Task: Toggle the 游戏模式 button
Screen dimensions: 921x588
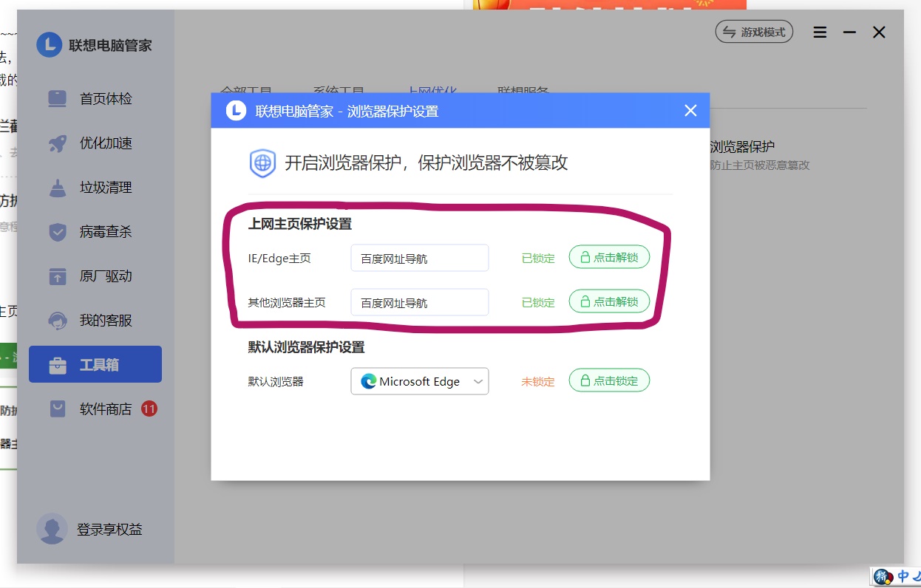Action: pos(754,33)
